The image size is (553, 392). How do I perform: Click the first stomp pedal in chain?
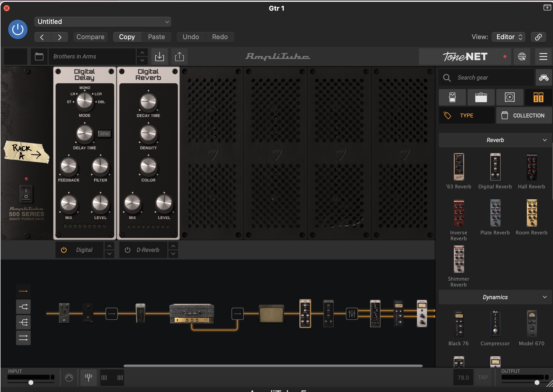click(64, 313)
